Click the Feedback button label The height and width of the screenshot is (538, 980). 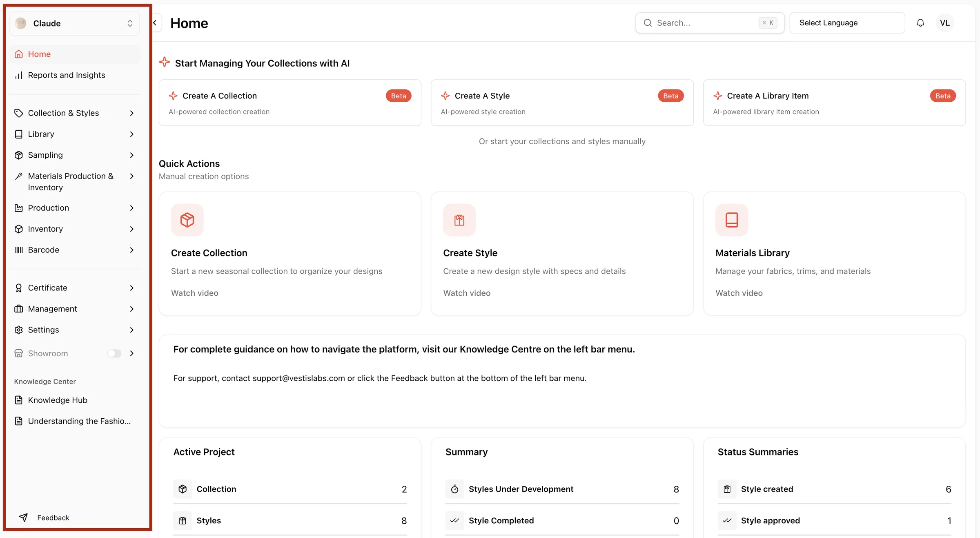pyautogui.click(x=53, y=518)
